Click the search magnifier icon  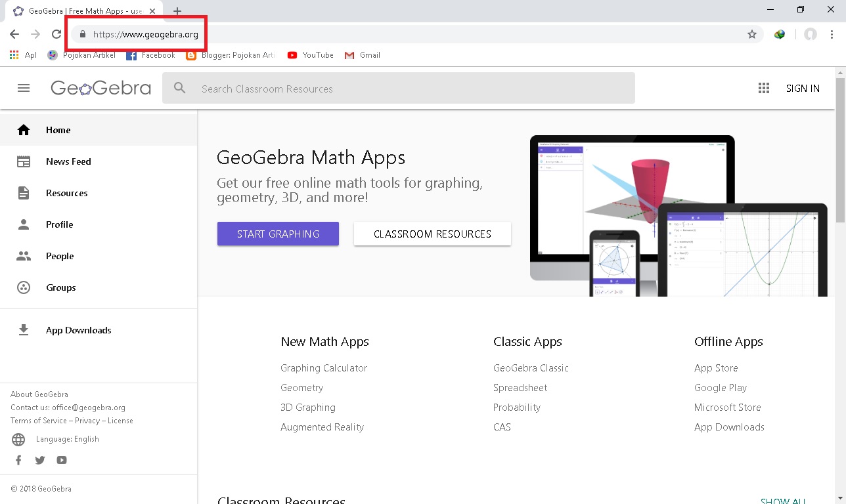coord(179,88)
